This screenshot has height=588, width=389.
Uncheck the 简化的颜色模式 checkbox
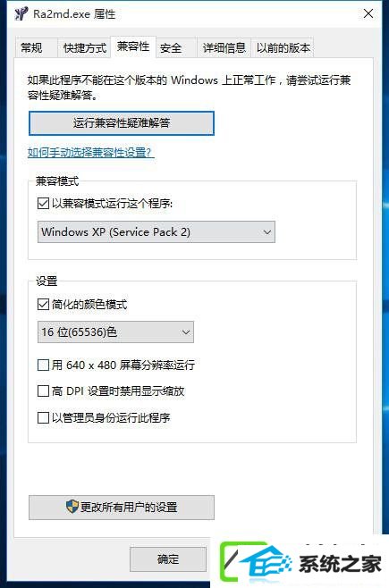[x=43, y=304]
